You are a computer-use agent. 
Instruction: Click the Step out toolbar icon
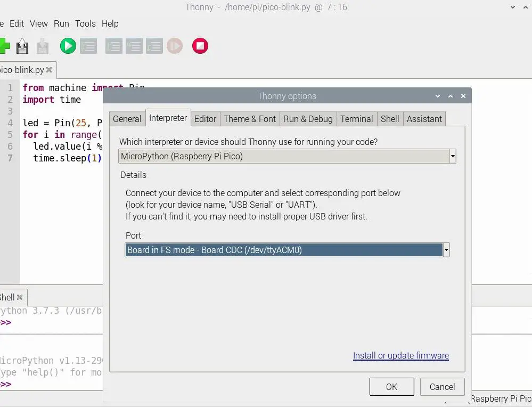(154, 46)
